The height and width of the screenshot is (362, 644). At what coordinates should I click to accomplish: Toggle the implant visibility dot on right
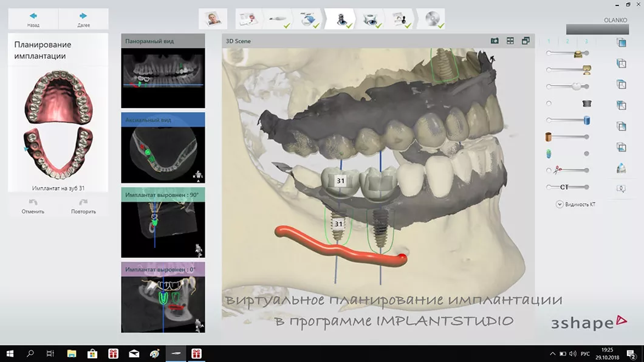click(586, 154)
